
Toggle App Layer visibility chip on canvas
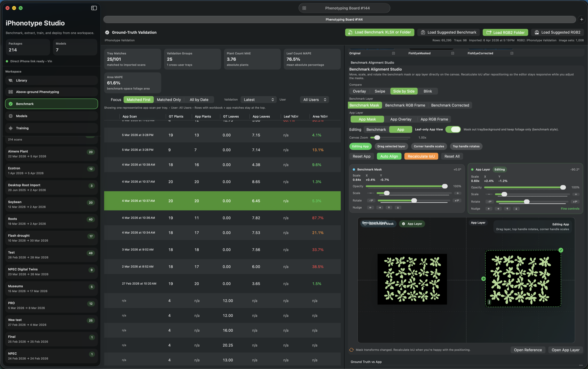pyautogui.click(x=412, y=224)
